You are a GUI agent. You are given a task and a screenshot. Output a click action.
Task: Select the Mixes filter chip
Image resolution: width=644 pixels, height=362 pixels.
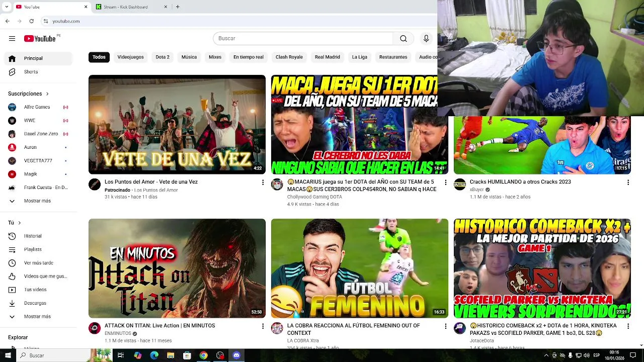point(215,57)
